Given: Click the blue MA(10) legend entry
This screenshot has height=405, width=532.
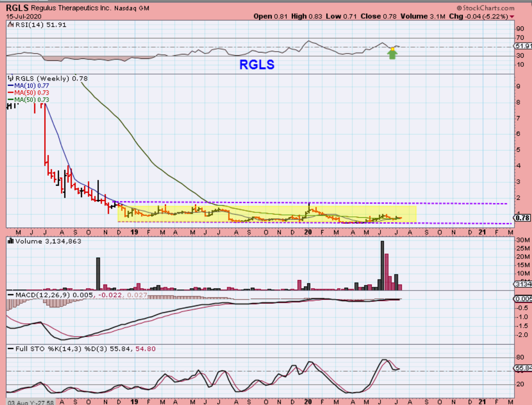Looking at the screenshot, I should point(28,86).
